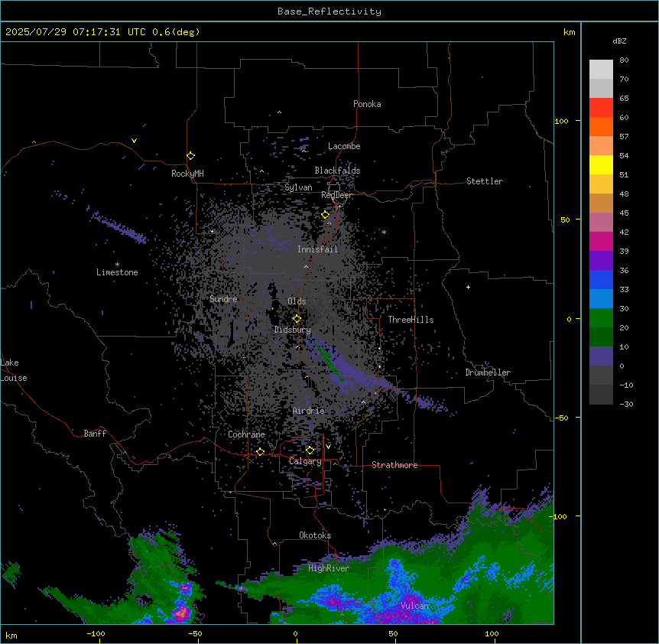
Task: Select the Cochrane city label
Action: [246, 434]
